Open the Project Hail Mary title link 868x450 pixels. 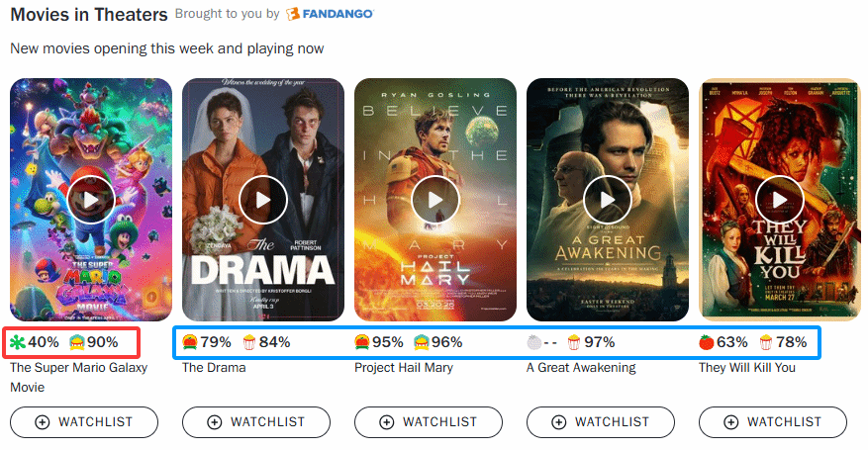pos(404,368)
